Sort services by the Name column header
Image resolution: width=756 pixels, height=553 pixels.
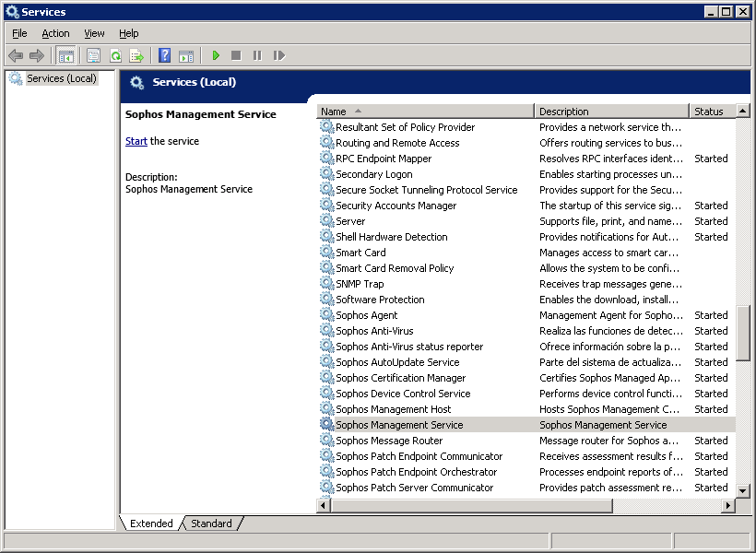(x=425, y=112)
